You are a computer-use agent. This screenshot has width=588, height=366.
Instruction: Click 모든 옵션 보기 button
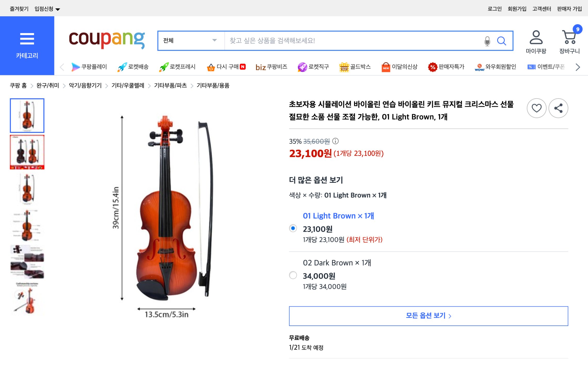428,315
